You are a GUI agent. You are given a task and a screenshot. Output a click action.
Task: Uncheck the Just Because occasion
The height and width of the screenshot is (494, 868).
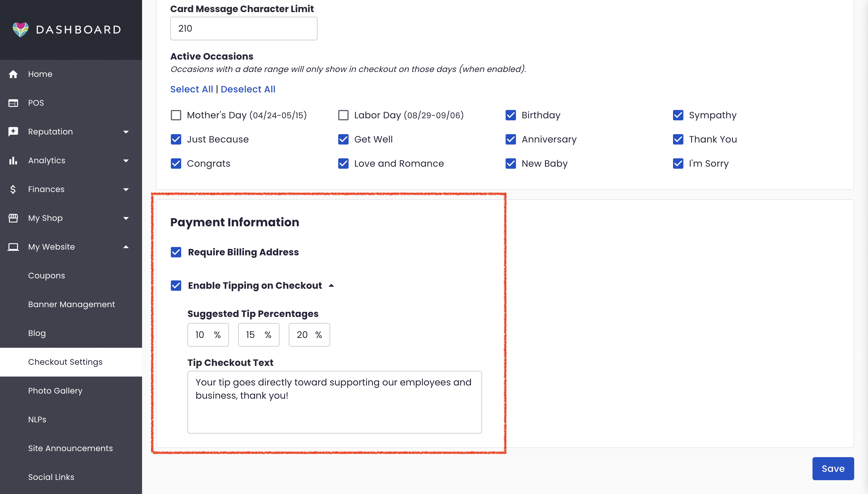click(x=176, y=139)
